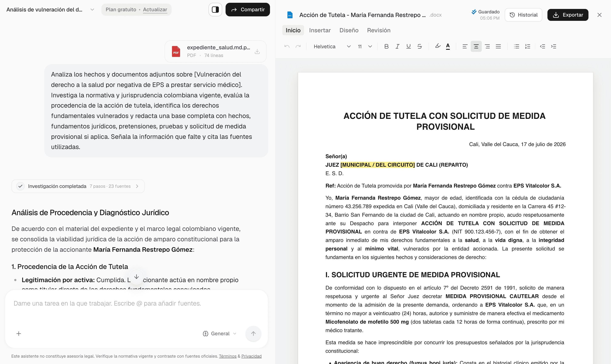Screen dimensions: 611x364
Task: Click the plus add attachment icon
Action: pos(19,333)
